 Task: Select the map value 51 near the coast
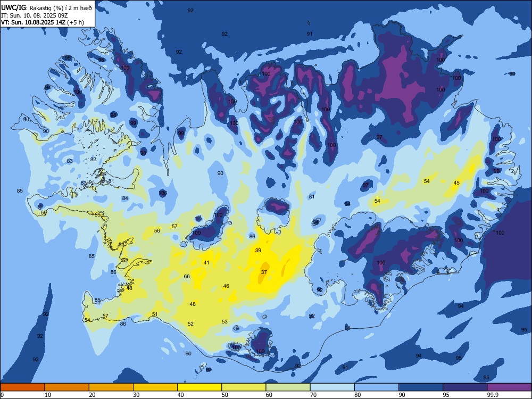pos(155,314)
